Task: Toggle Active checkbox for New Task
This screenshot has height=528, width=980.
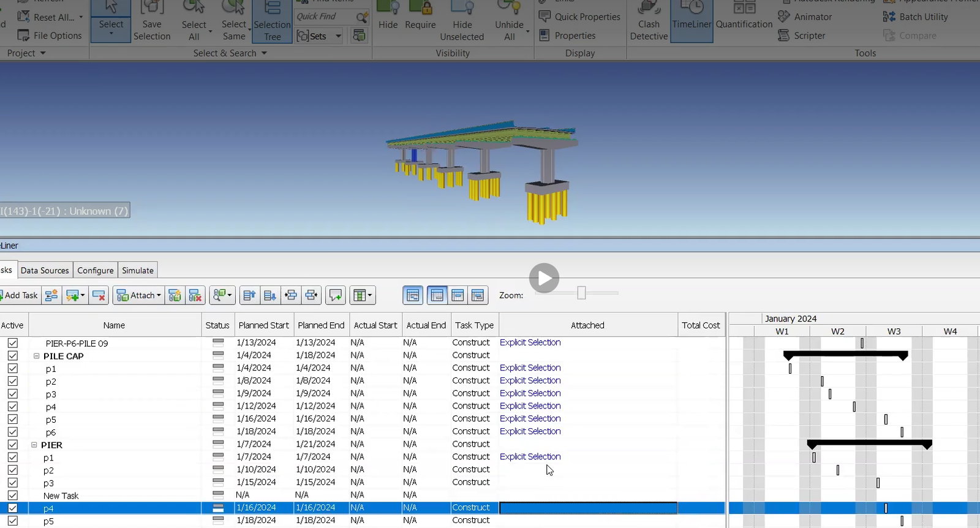Action: click(x=13, y=496)
